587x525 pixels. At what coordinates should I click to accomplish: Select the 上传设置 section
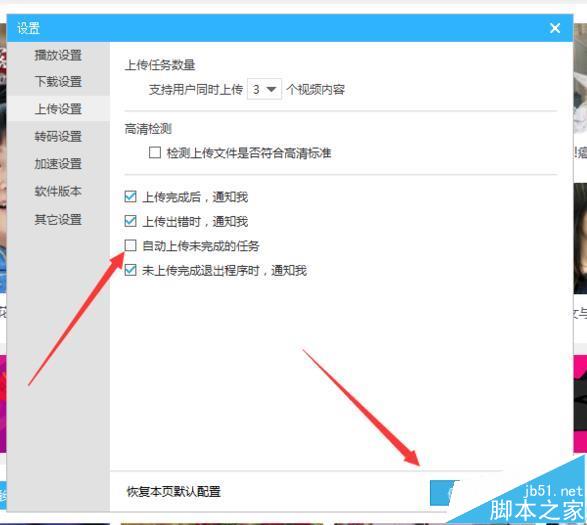tap(58, 109)
